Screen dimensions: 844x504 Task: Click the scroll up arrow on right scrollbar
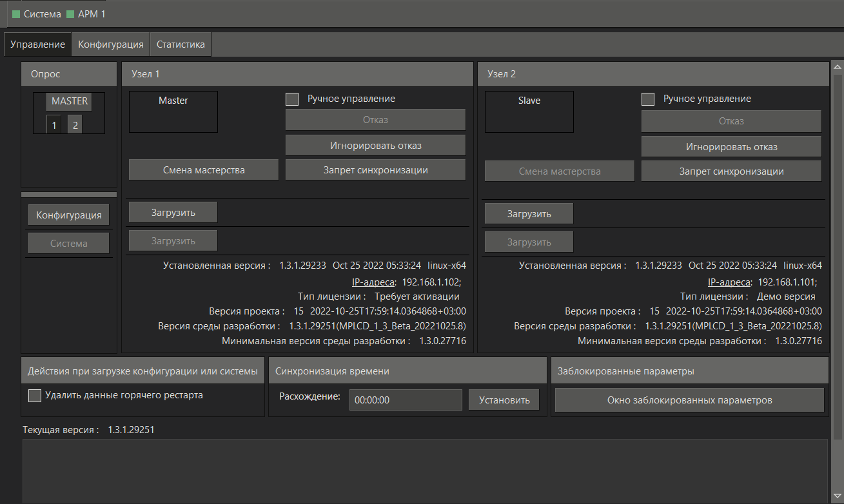click(837, 66)
